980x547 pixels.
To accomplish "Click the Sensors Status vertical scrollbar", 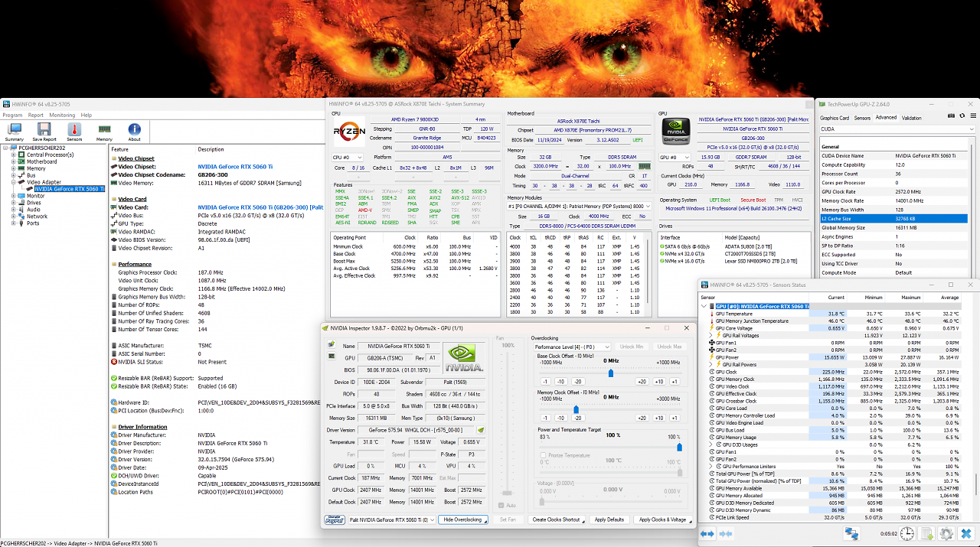I will coord(975,486).
